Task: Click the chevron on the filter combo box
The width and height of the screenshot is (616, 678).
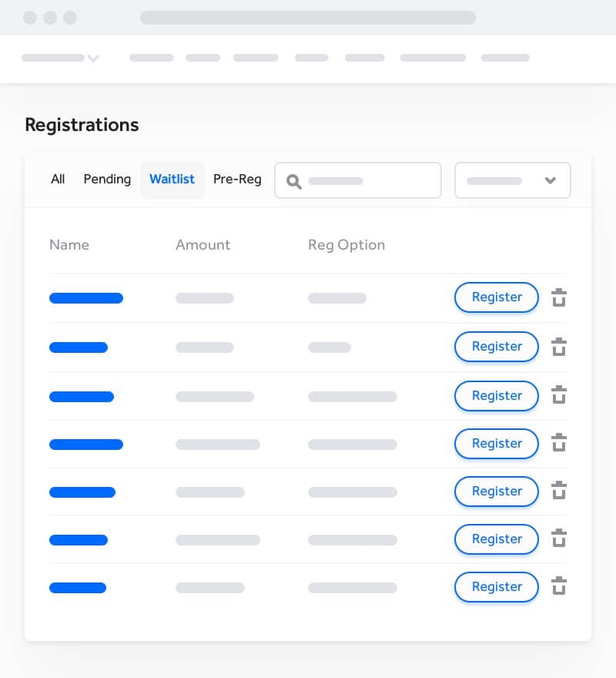Action: point(551,180)
